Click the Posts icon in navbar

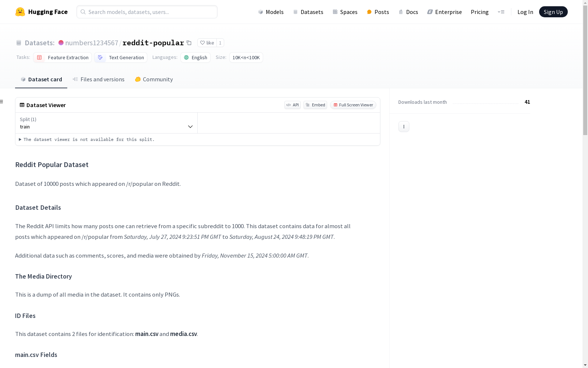pos(369,12)
